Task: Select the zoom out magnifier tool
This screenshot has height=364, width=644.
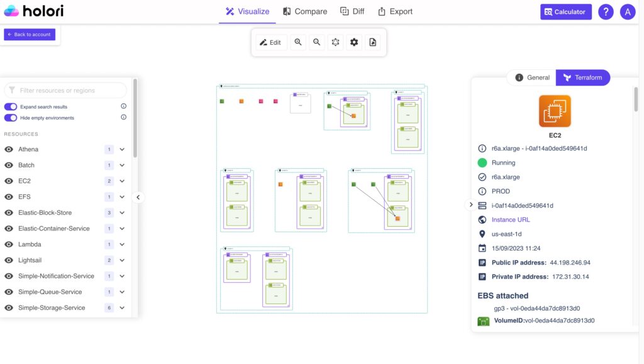Action: 316,42
